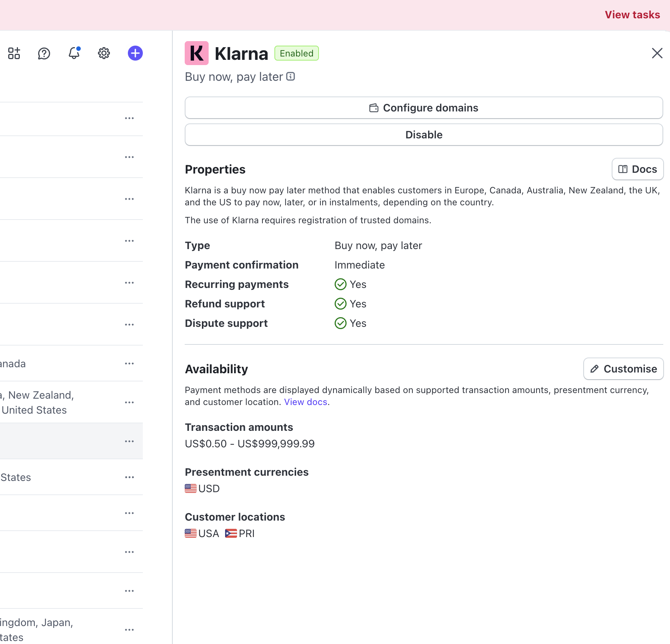Close the Klarna details panel
This screenshot has width=670, height=644.
pyautogui.click(x=657, y=53)
